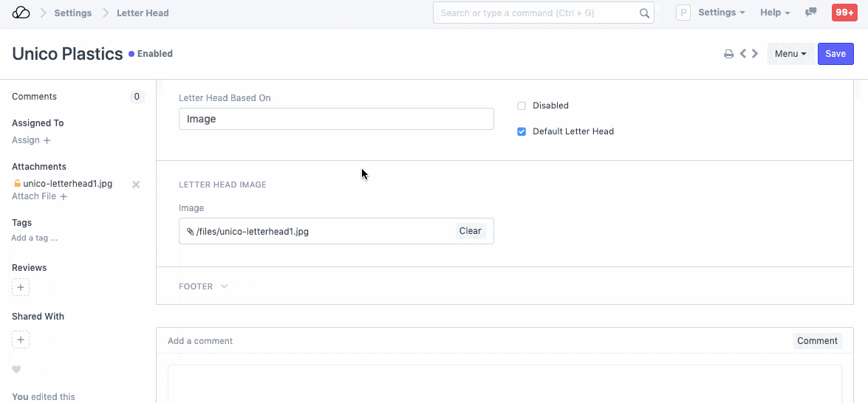Open the Help menu
Screen dimensions: 868x403
coord(775,13)
